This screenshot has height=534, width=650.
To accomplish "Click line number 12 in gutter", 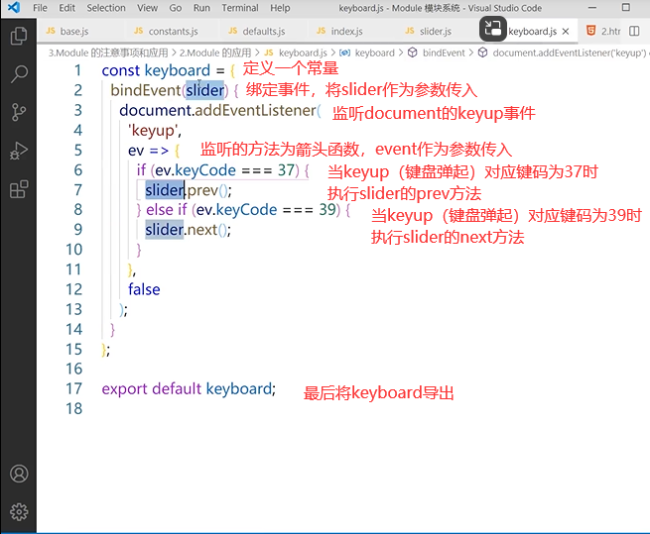I will click(x=74, y=289).
